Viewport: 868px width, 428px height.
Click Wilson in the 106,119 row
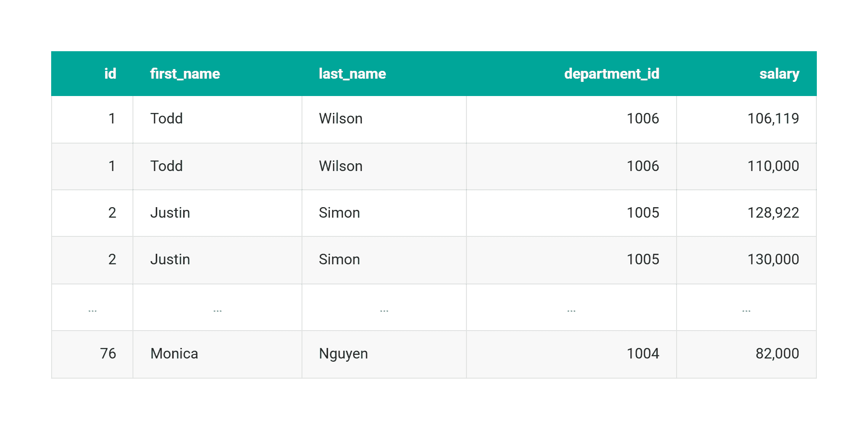point(340,118)
